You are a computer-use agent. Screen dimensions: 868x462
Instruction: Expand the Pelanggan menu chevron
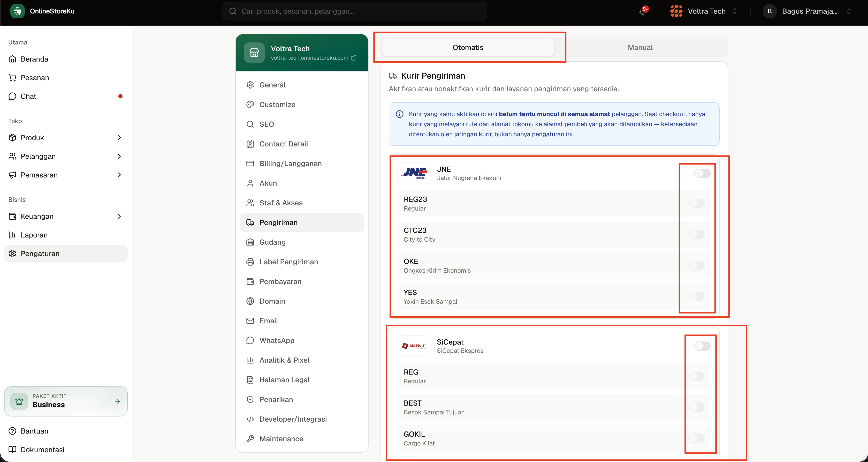[119, 156]
